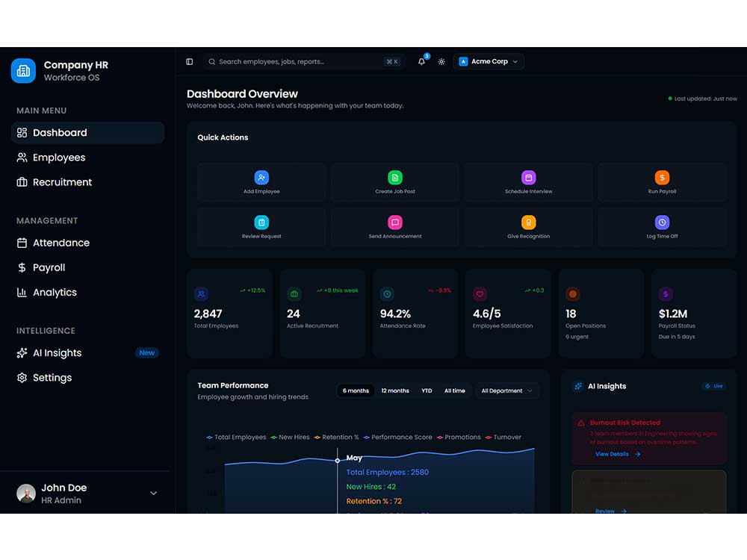
Task: Click the Employee Satisfaction heart icon
Action: (x=480, y=293)
